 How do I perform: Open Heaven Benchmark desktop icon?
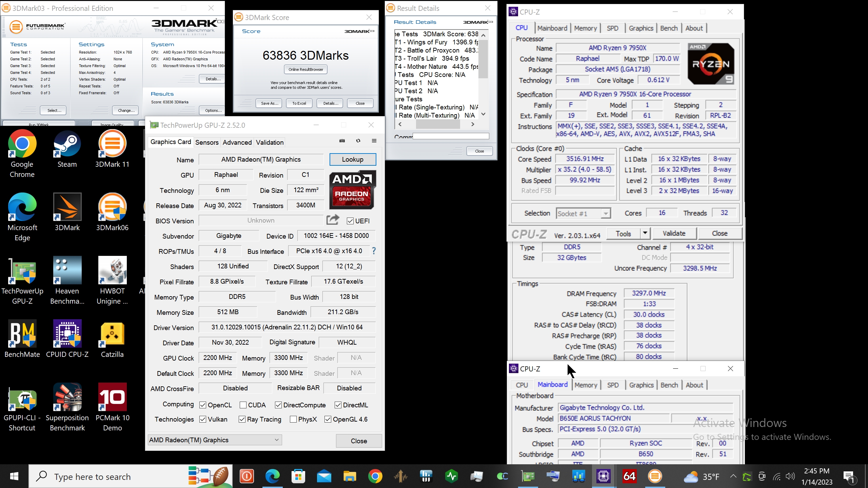click(x=67, y=281)
